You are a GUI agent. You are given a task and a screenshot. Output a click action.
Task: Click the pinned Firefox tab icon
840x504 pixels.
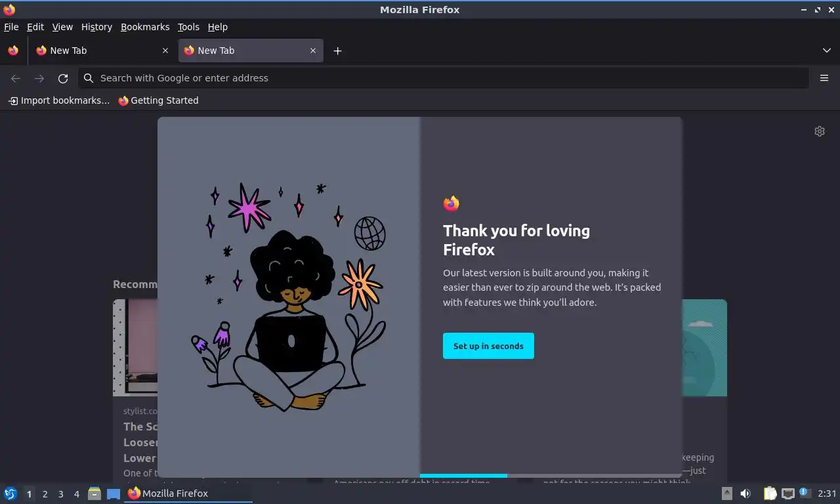13,51
